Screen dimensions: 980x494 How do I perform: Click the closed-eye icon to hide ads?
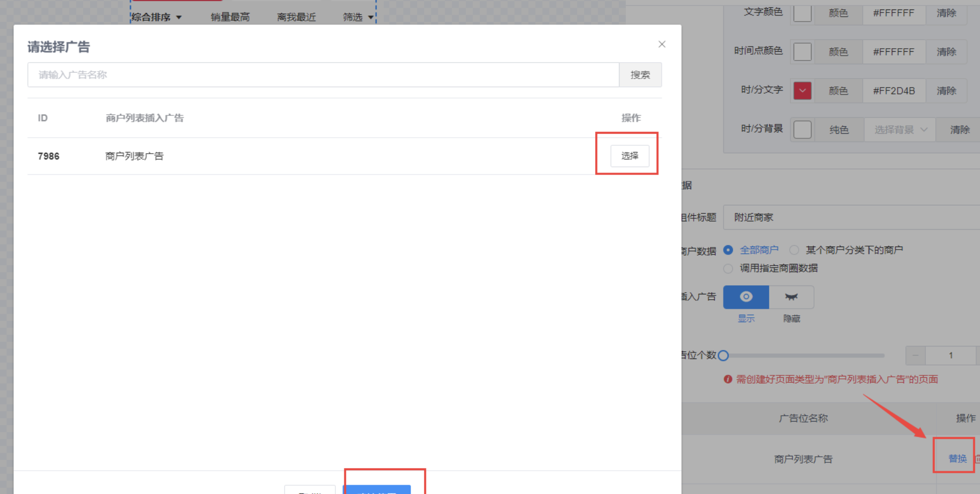791,297
